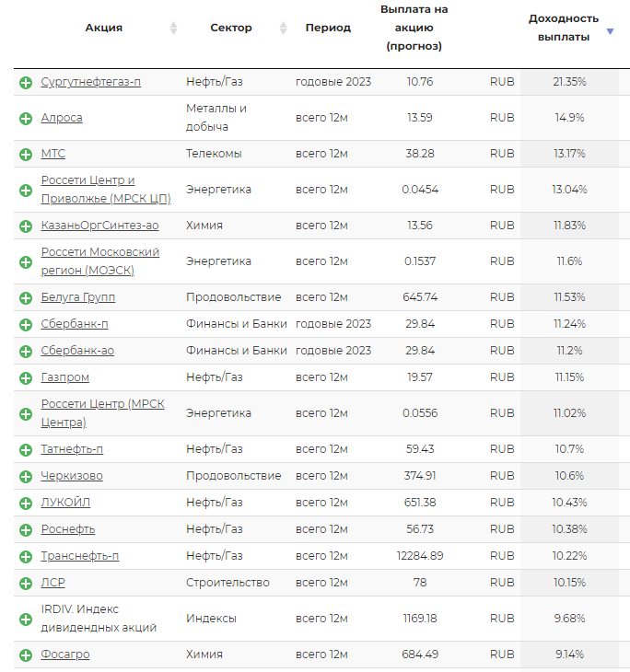Viewport: 630px width, 672px height.
Task: Click the Индексы sector cell
Action: point(211,619)
